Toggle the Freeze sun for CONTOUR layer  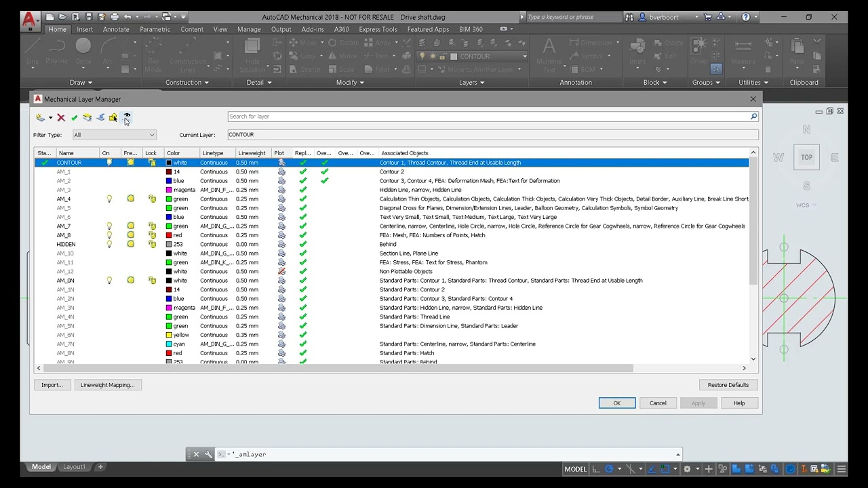131,163
